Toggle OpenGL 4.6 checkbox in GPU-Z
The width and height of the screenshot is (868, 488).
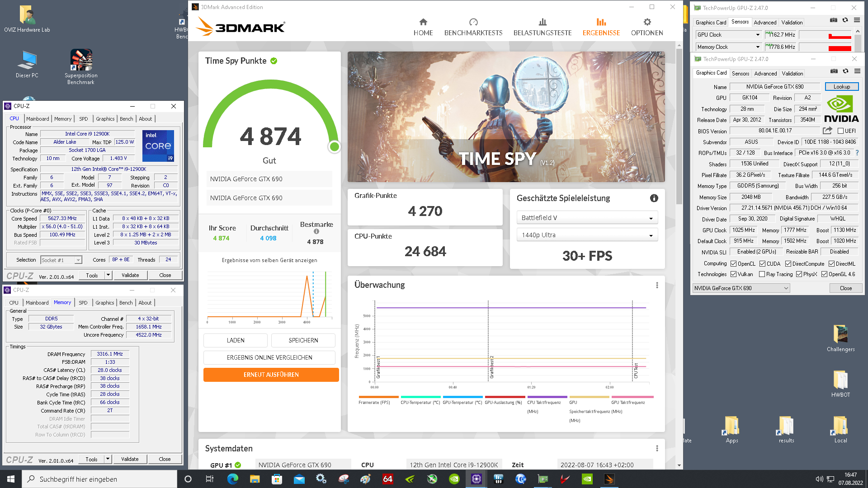(x=824, y=274)
